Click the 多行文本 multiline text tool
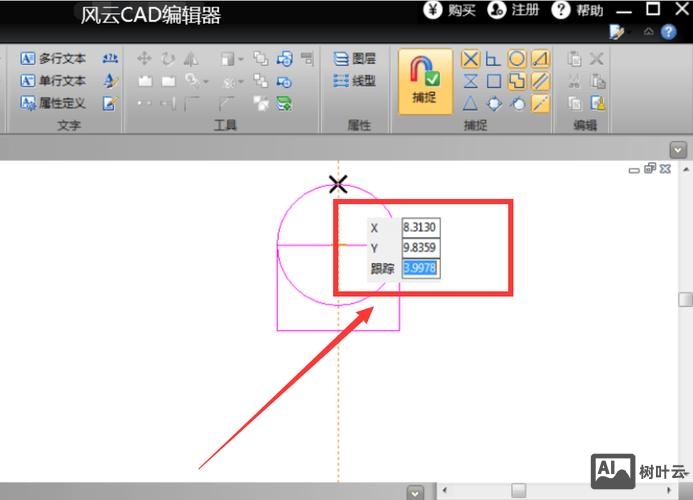This screenshot has width=693, height=500. [53, 58]
